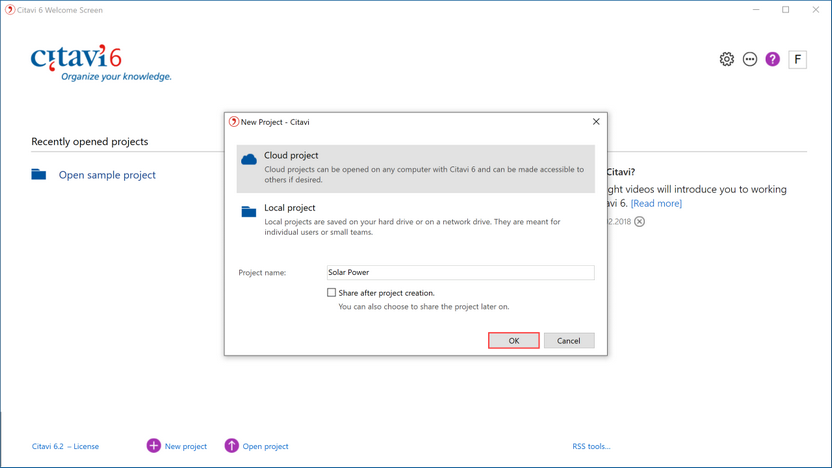Open the user account F avatar
The width and height of the screenshot is (832, 468).
pos(797,59)
